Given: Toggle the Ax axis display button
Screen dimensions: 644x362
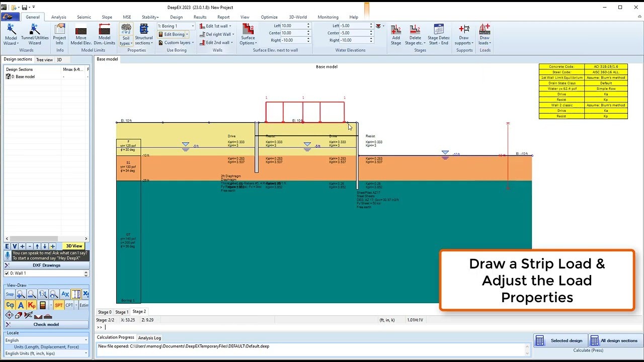Looking at the screenshot, I should pyautogui.click(x=65, y=294).
